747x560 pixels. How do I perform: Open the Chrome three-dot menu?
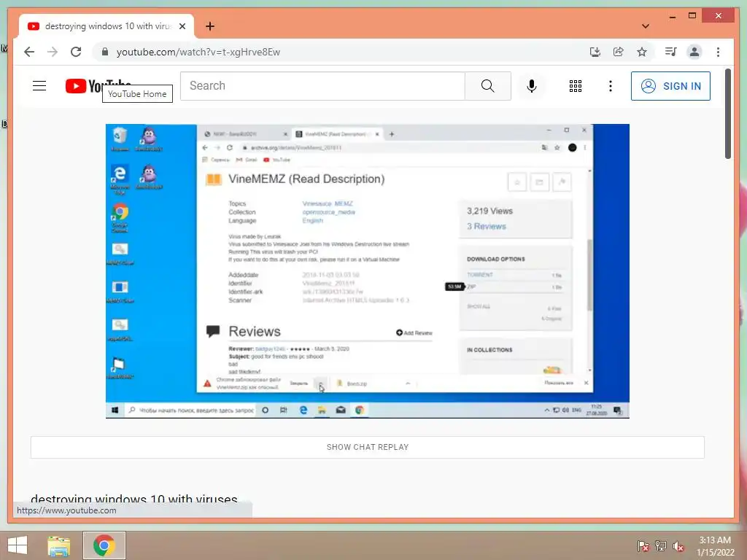[x=718, y=52]
